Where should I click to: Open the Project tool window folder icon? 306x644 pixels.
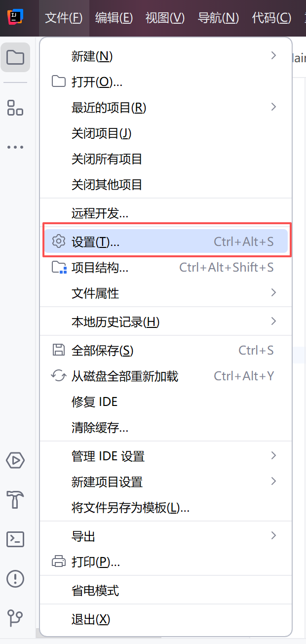(15, 57)
